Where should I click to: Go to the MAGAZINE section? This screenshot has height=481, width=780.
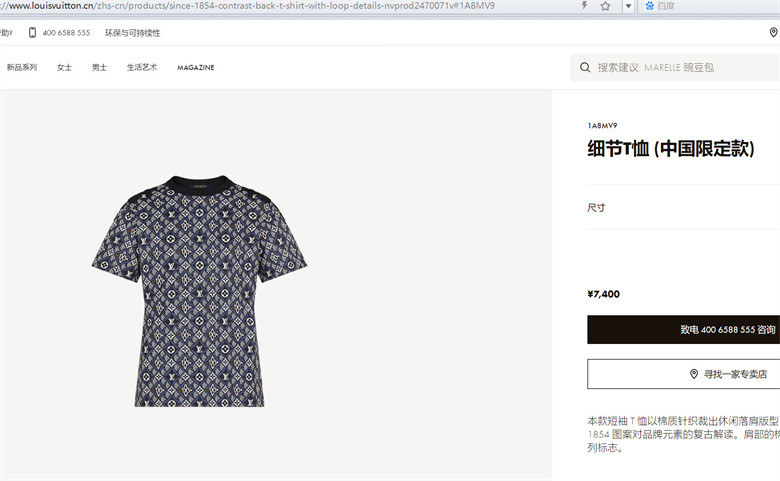tap(195, 68)
